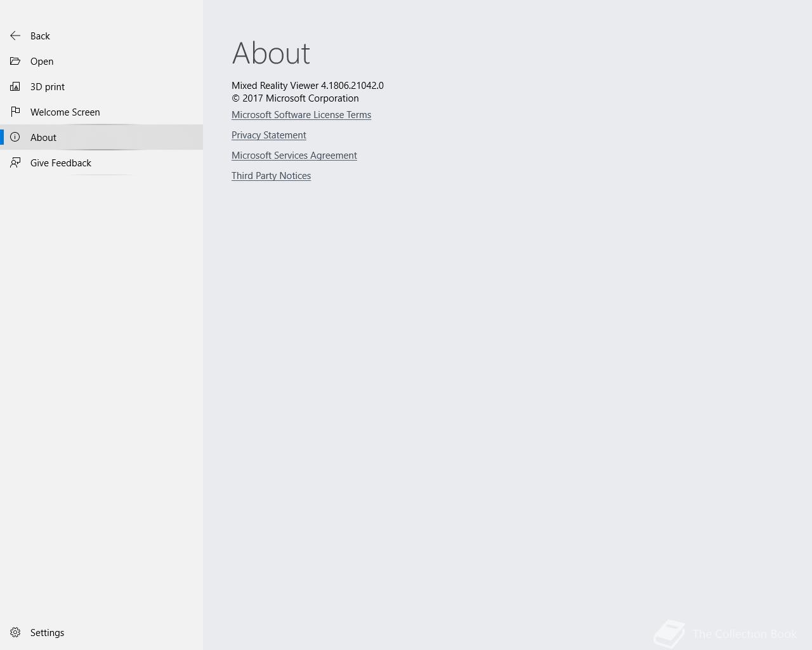Click the Welcome Screen flag icon
Screen dimensions: 812x650
pos(15,112)
